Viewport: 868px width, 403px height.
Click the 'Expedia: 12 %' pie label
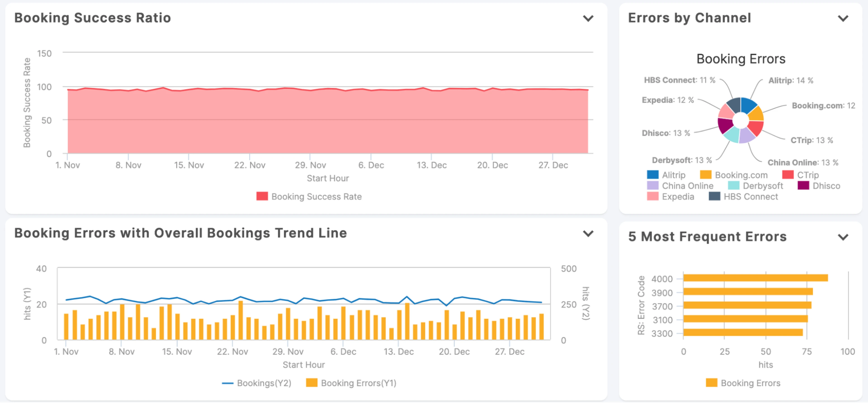[668, 100]
